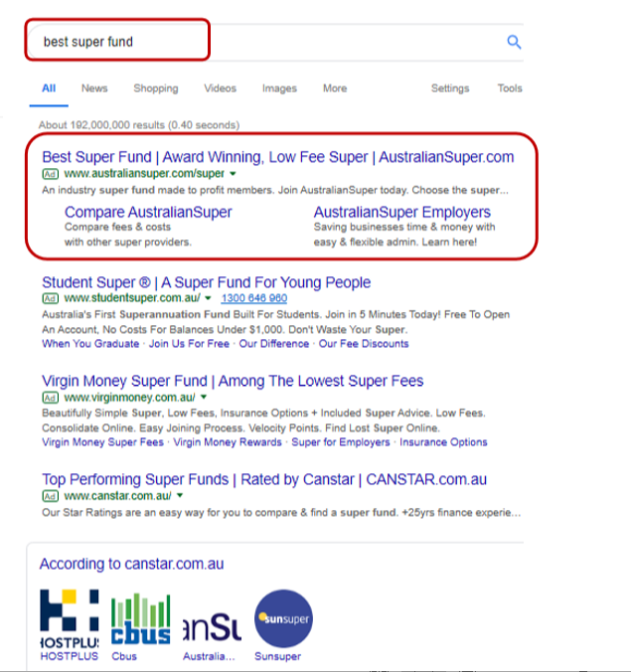Click the Canstar 'Our Star Ratings' description text
Viewport: 631px width, 672px height.
[281, 513]
